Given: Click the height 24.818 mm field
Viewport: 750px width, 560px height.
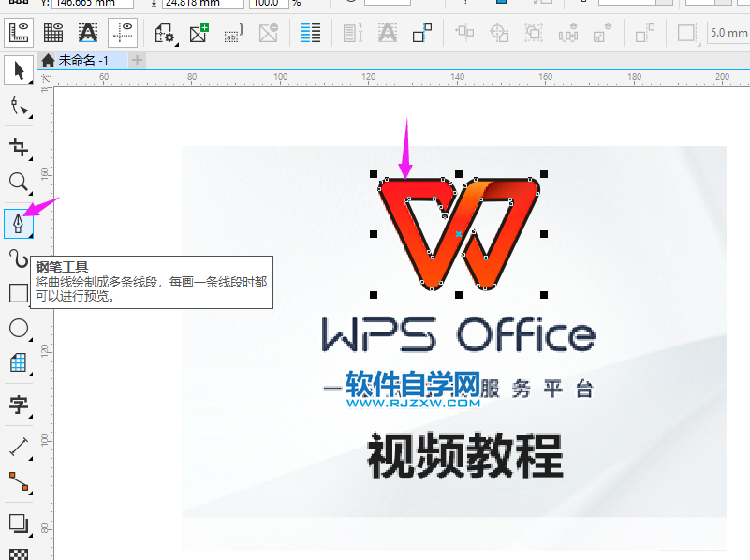Looking at the screenshot, I should point(203,4).
